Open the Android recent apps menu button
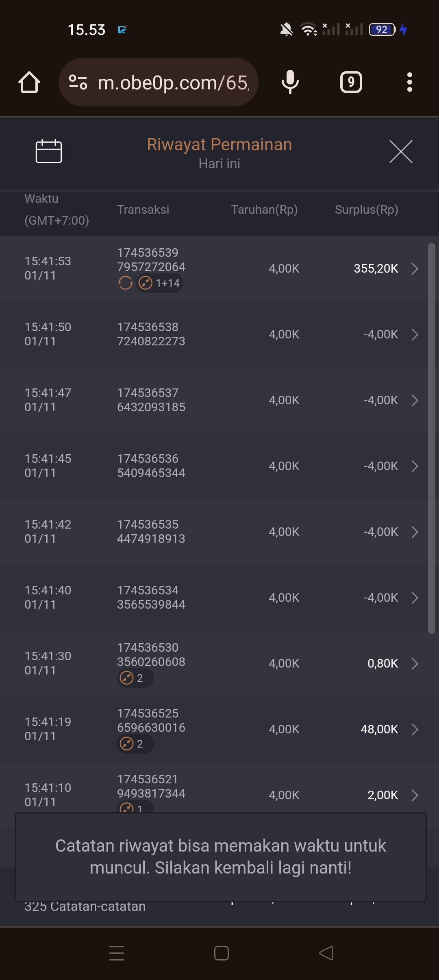 click(117, 953)
